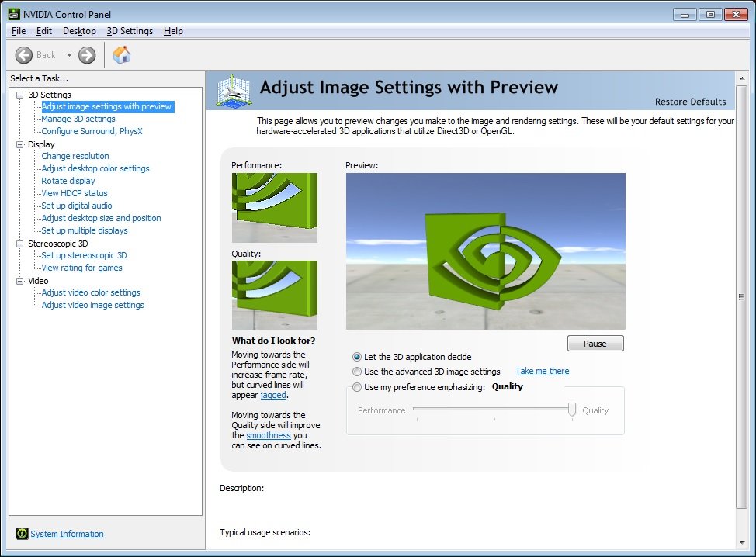Open the System Information link
This screenshot has height=557, width=756.
click(67, 534)
